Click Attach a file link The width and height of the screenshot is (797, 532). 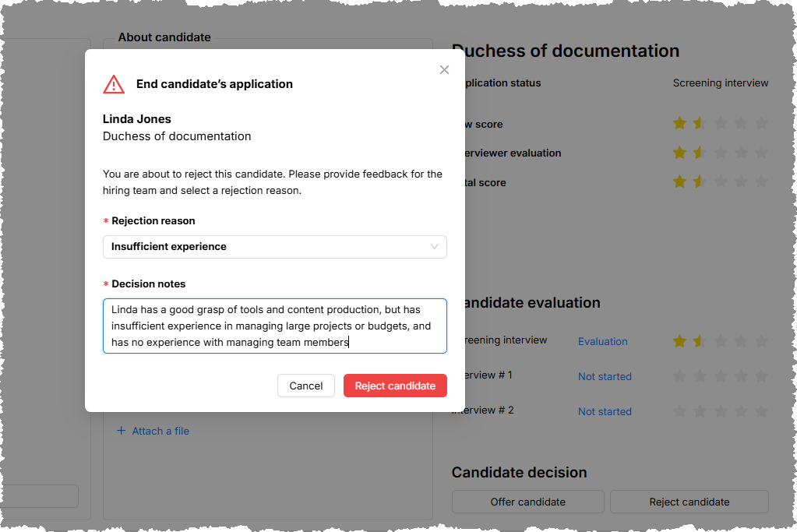point(160,431)
